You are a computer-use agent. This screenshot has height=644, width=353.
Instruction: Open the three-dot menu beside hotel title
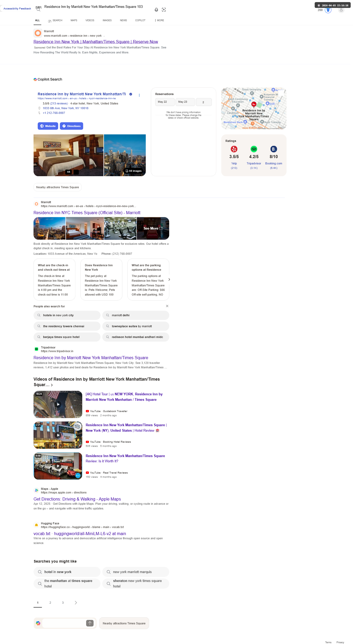(139, 95)
